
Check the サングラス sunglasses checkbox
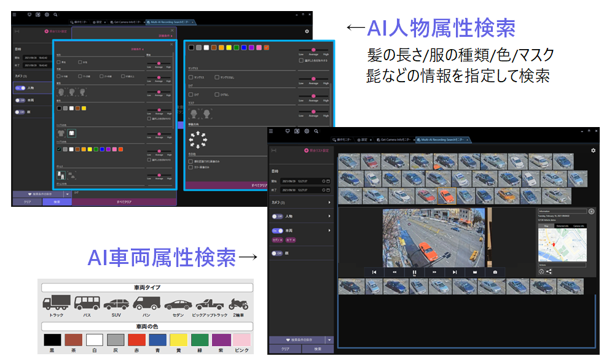point(190,77)
